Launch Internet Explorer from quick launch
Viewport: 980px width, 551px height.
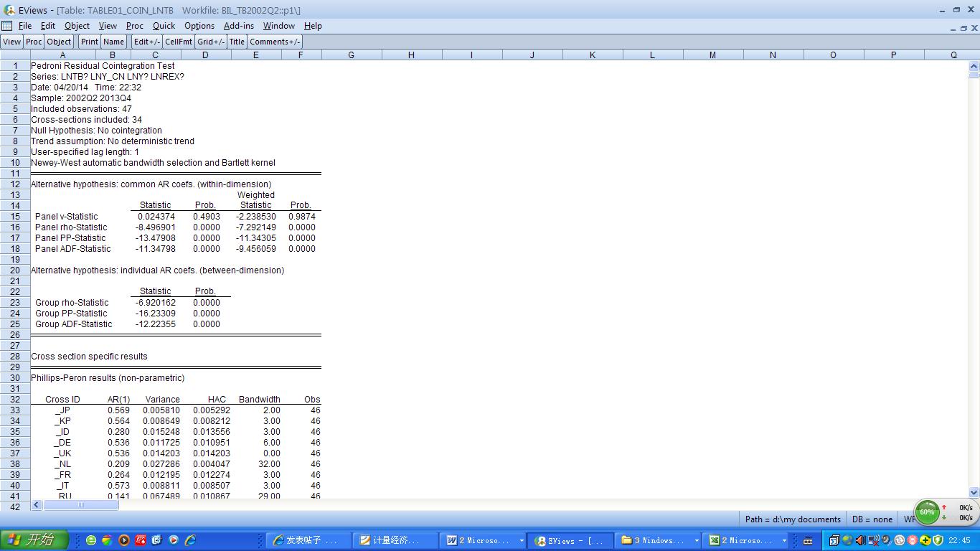(x=190, y=540)
